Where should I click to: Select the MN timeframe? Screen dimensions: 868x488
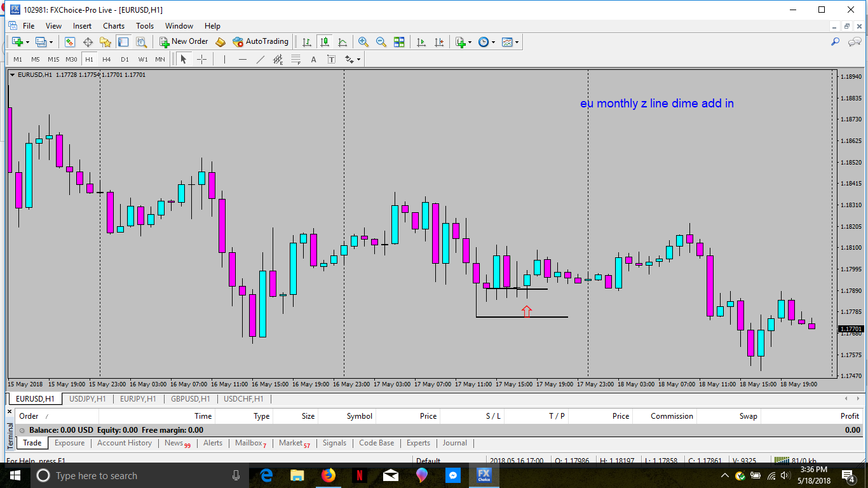point(160,60)
